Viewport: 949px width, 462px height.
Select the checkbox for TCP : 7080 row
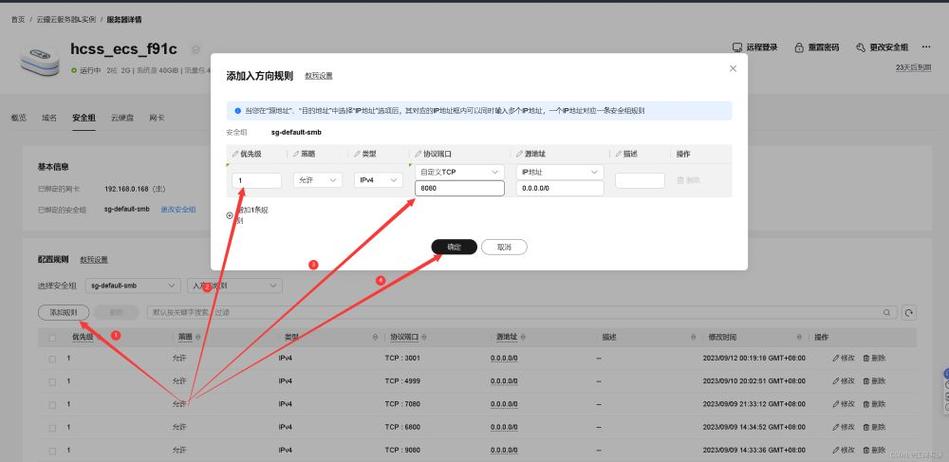coord(52,404)
